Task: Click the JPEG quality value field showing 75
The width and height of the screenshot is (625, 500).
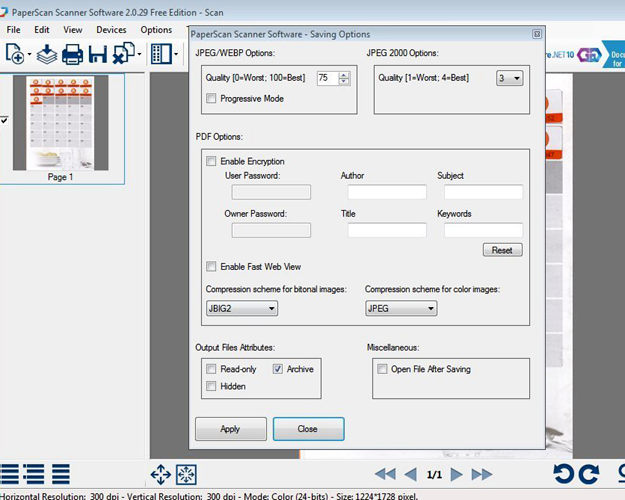Action: tap(328, 78)
